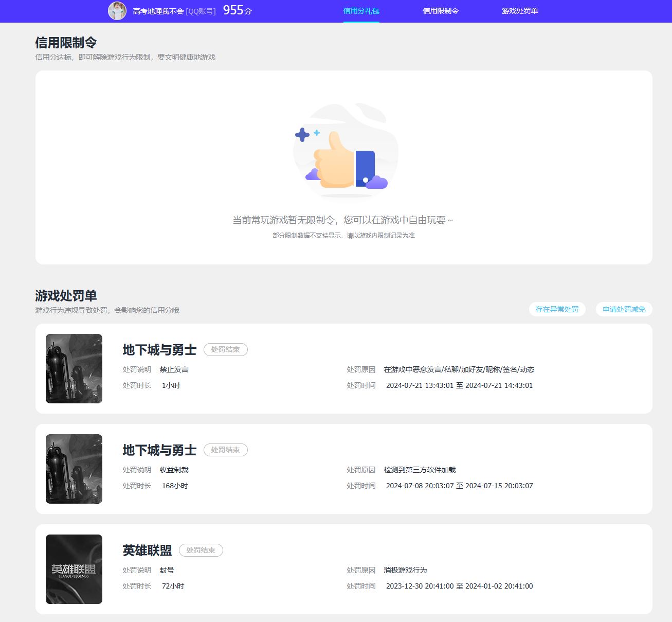This screenshot has width=672, height=622.
Task: Click the 处罚结束 badge on the 收益制裁 card
Action: pyautogui.click(x=226, y=450)
